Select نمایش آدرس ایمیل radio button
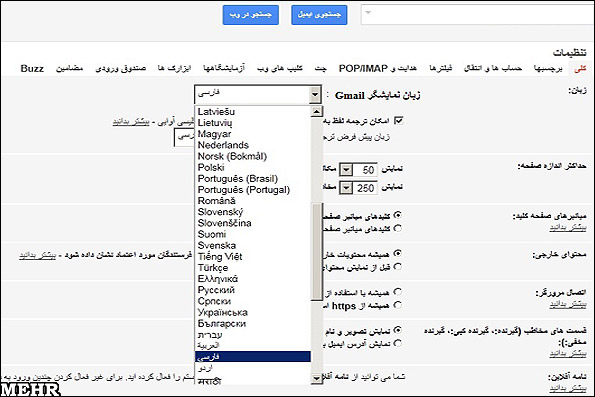Image resolution: width=595 pixels, height=397 pixels. [397, 343]
